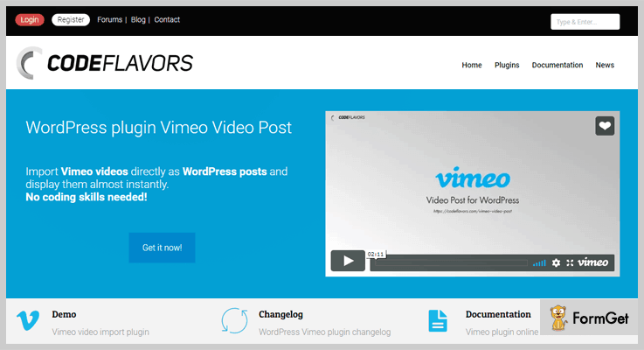The image size is (644, 350).
Task: Click the codeflavors.com URL in the video
Action: 473,212
